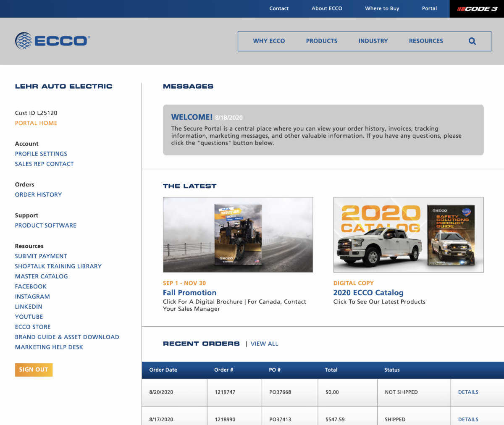The image size is (504, 425).
Task: View DETAILS for order 1219747
Action: [x=468, y=392]
